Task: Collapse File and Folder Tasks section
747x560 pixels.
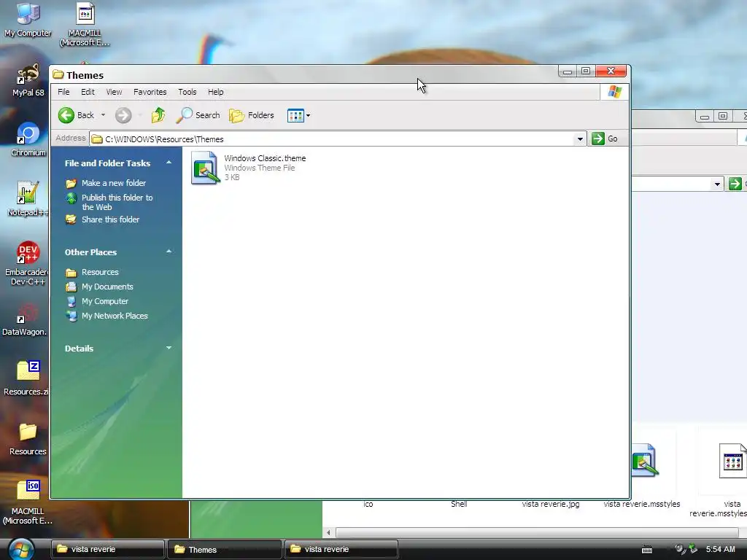Action: (x=169, y=163)
